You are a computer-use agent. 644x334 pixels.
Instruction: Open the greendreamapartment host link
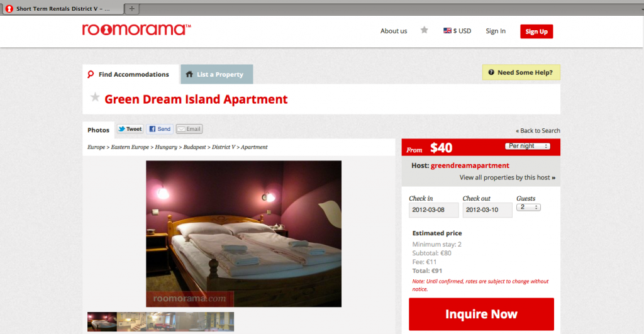pos(470,165)
